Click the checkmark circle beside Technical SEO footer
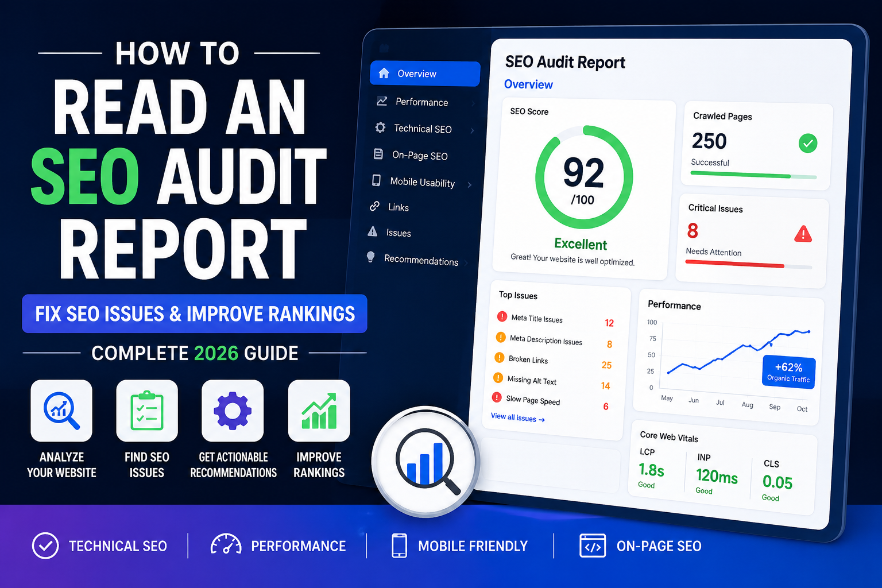This screenshot has width=882, height=588. point(45,546)
